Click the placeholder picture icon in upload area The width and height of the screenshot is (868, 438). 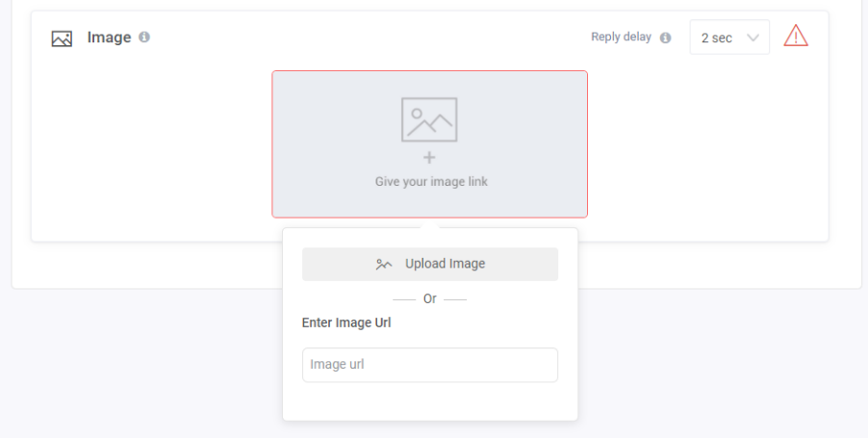click(429, 119)
